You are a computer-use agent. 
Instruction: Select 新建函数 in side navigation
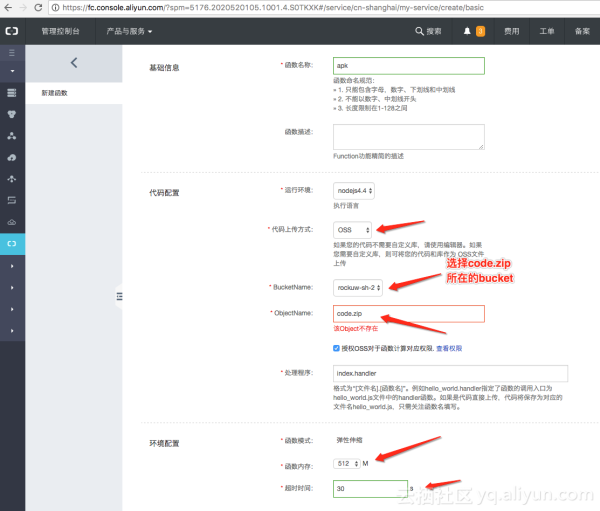[54, 93]
